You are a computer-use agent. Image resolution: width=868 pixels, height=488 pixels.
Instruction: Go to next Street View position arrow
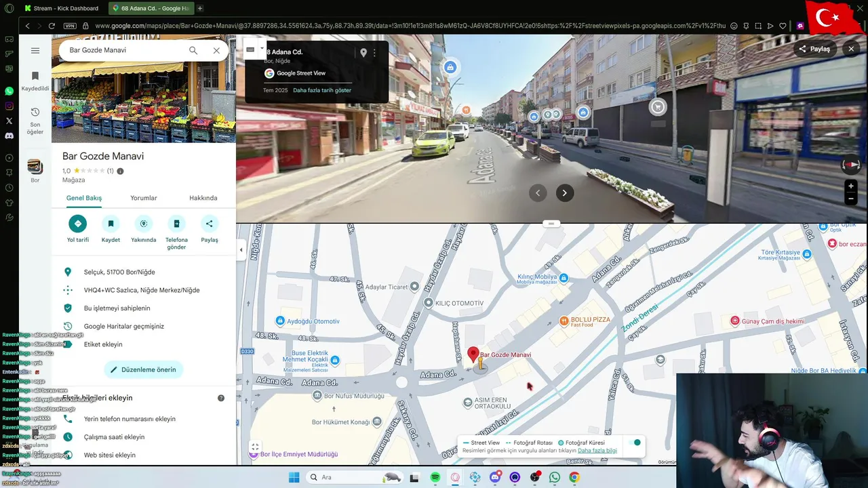click(x=565, y=193)
